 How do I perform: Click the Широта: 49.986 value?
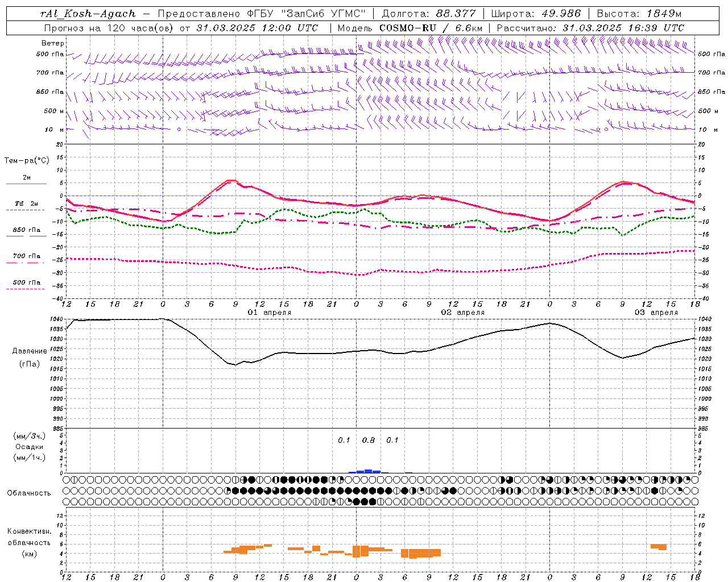pos(536,14)
